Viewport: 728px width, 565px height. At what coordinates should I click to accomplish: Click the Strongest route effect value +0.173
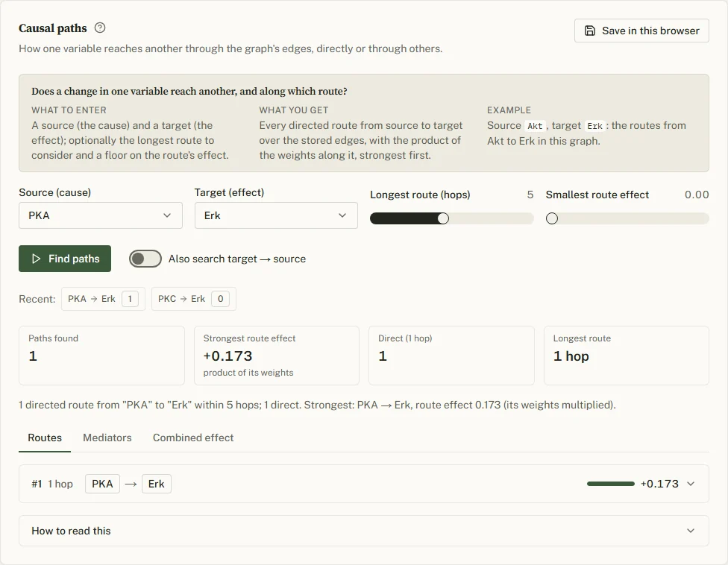(228, 356)
